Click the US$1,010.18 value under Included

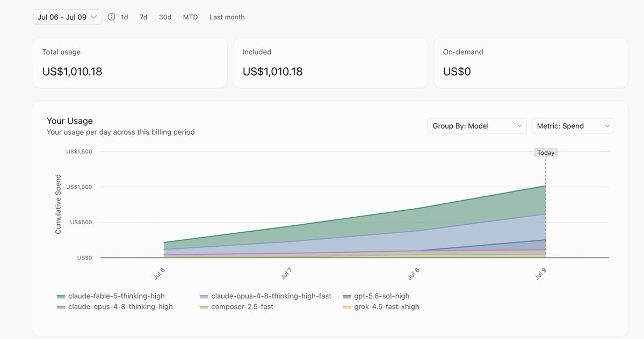273,71
